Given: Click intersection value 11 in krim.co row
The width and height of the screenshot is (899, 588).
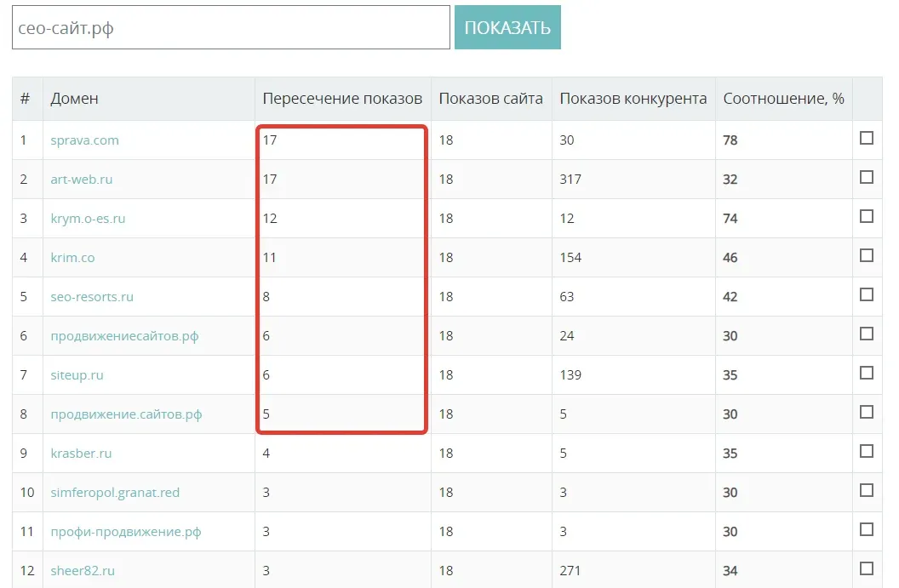Looking at the screenshot, I should (270, 258).
